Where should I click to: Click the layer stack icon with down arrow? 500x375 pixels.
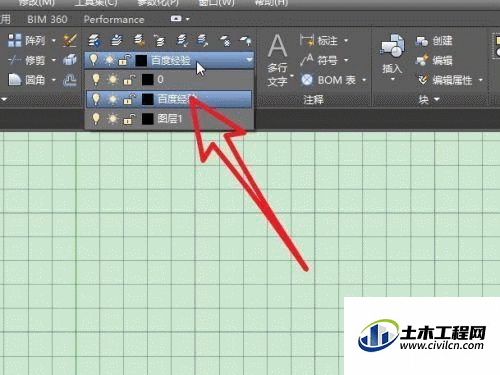(x=182, y=41)
